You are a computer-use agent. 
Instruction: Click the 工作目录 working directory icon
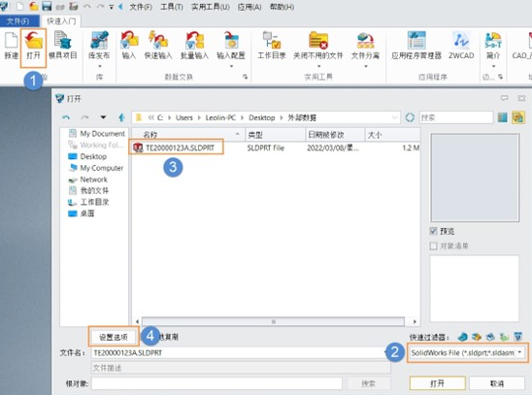272,46
